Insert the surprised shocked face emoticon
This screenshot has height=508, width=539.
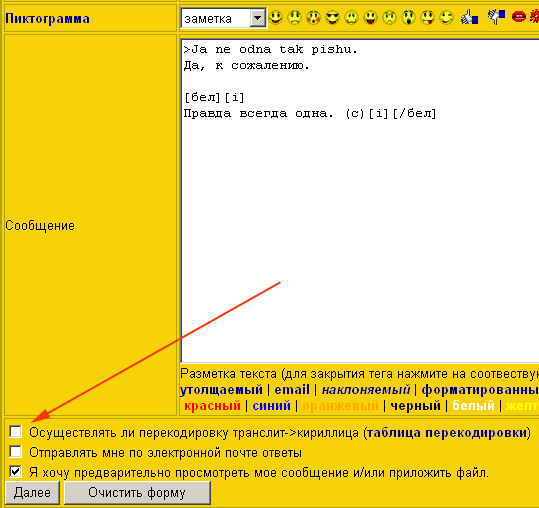click(x=408, y=18)
